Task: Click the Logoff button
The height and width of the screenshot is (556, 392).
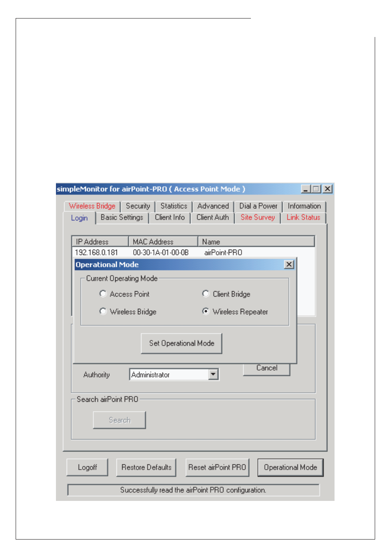Action: click(x=87, y=468)
